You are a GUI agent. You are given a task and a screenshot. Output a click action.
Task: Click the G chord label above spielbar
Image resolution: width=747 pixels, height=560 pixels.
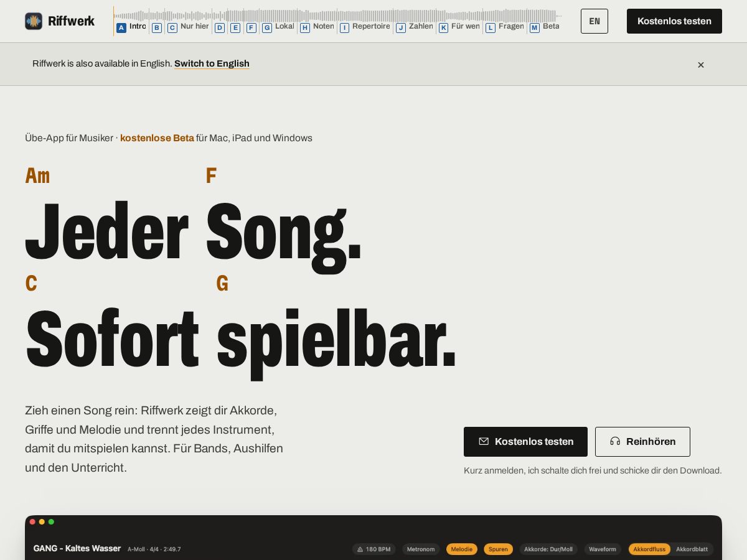pyautogui.click(x=222, y=283)
